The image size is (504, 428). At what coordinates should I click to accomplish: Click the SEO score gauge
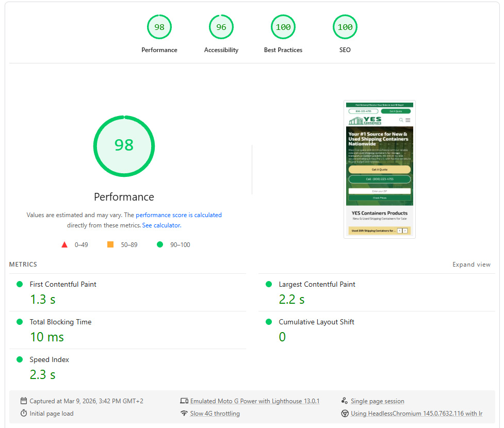coord(345,27)
